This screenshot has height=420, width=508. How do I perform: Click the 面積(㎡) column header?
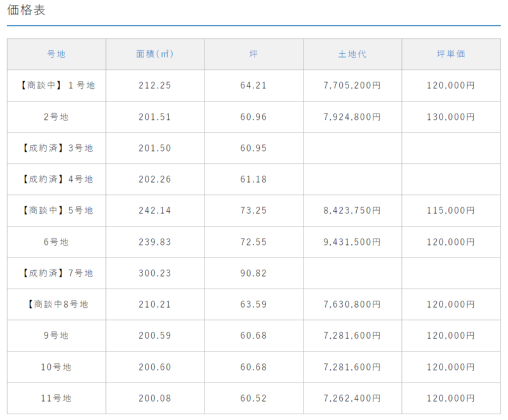point(155,54)
